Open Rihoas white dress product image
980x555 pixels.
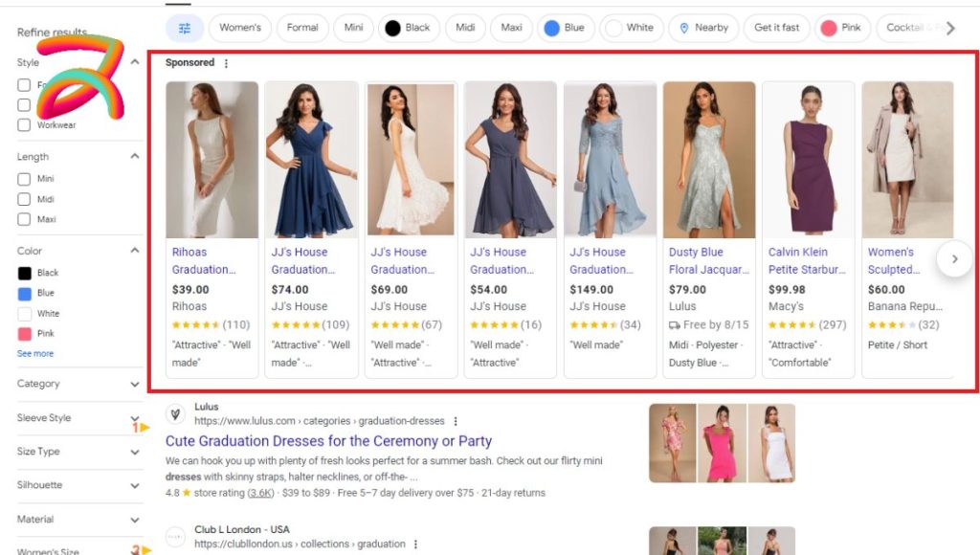(x=212, y=160)
